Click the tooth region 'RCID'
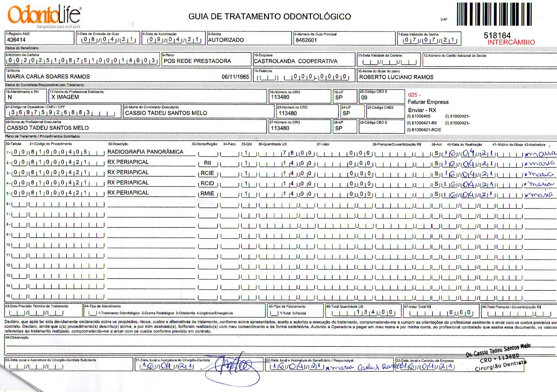Viewport: 557px width, 392px height. [207, 183]
